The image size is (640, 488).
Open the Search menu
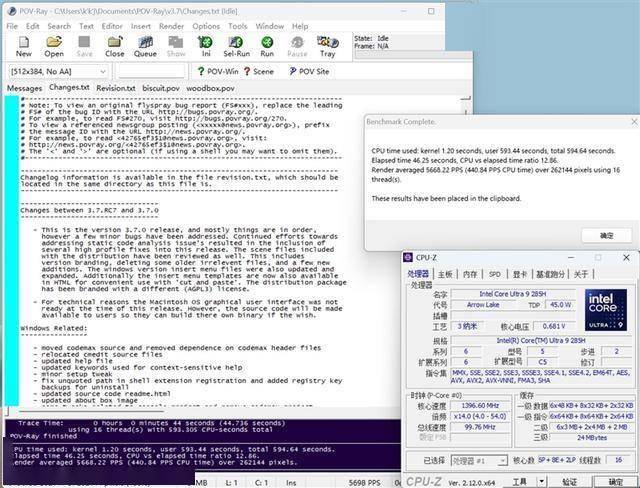(59, 26)
